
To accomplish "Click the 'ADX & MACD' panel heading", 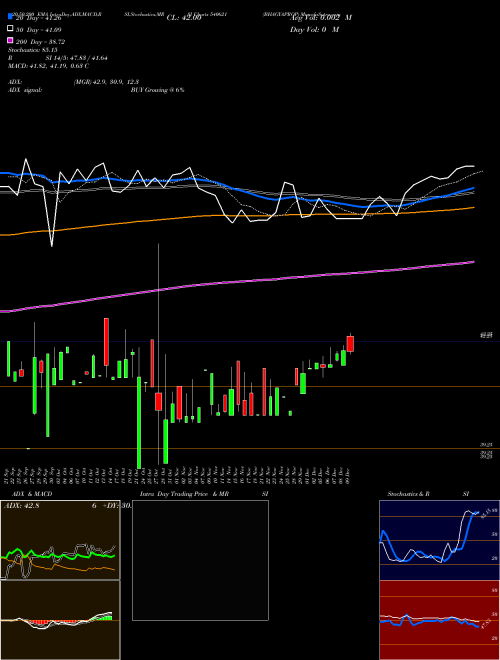I will (x=32, y=494).
